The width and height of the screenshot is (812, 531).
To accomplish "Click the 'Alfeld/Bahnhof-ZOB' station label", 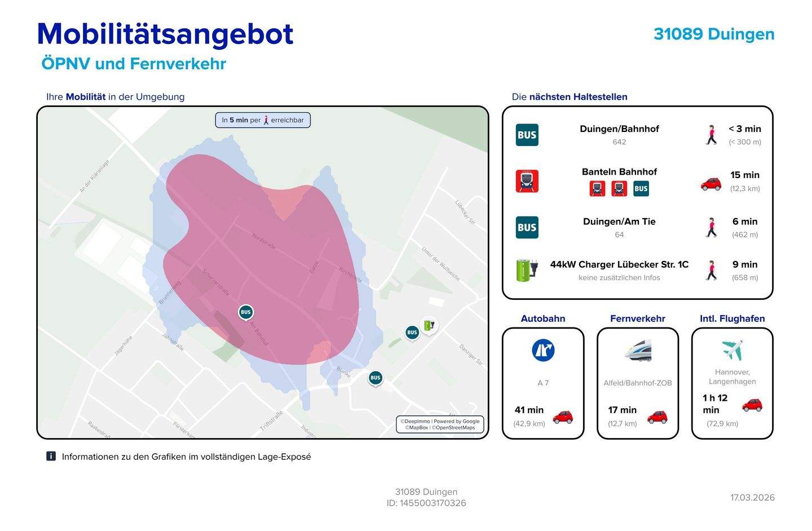I will click(638, 383).
